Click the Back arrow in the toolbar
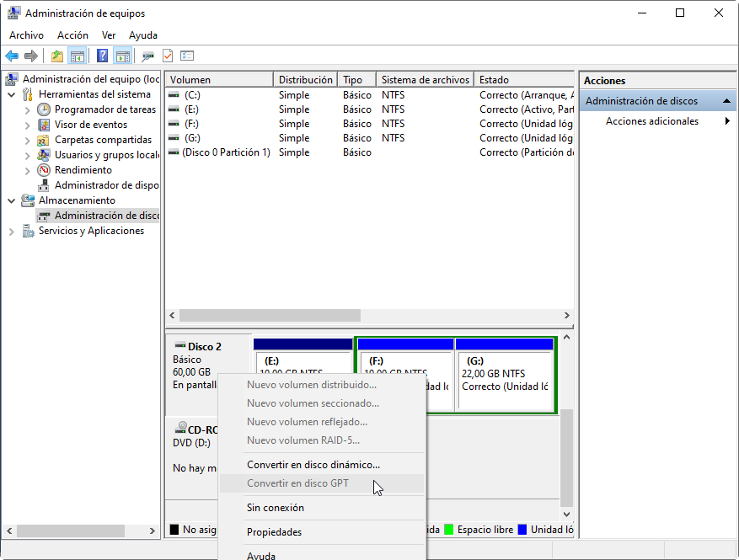 point(12,56)
